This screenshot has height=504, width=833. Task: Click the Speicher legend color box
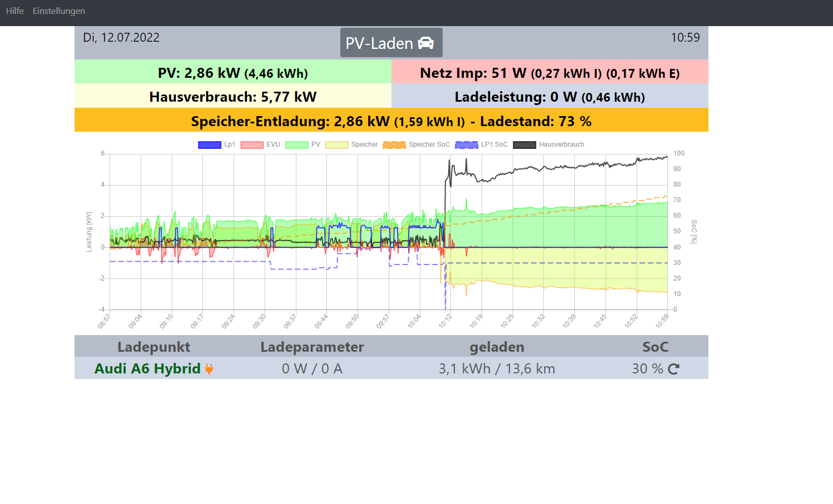(336, 145)
